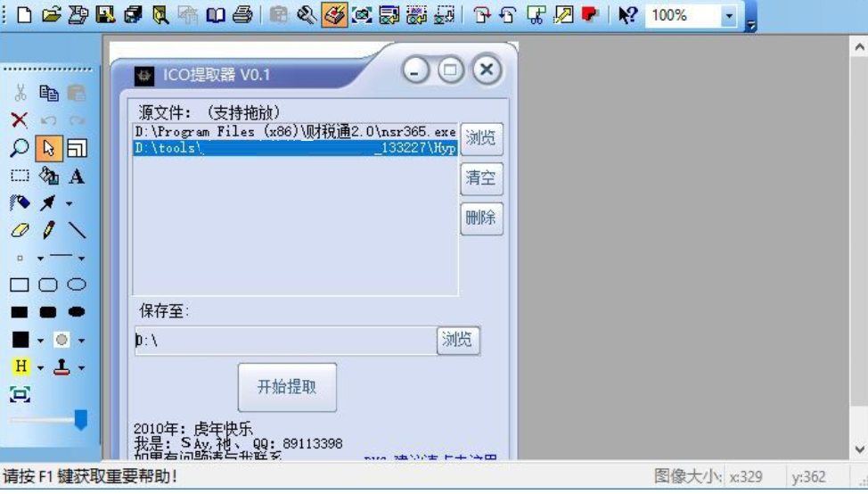
Task: Expand the stamp options dropdown
Action: (x=81, y=367)
